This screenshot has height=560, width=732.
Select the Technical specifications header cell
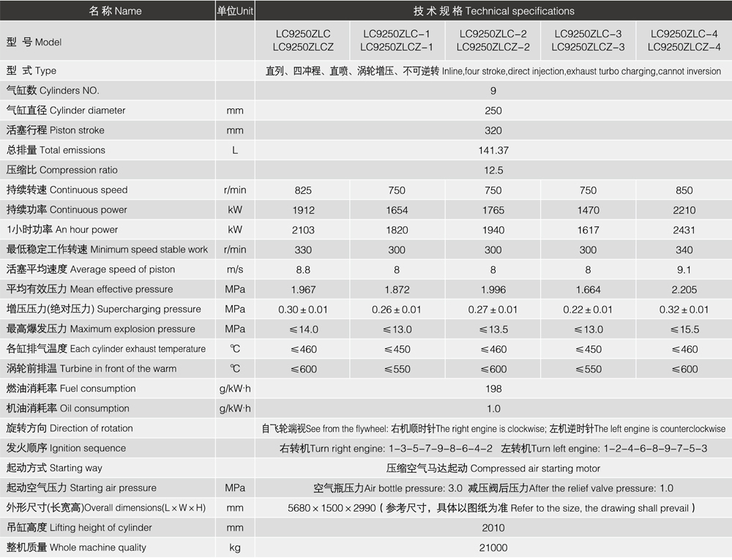493,11
